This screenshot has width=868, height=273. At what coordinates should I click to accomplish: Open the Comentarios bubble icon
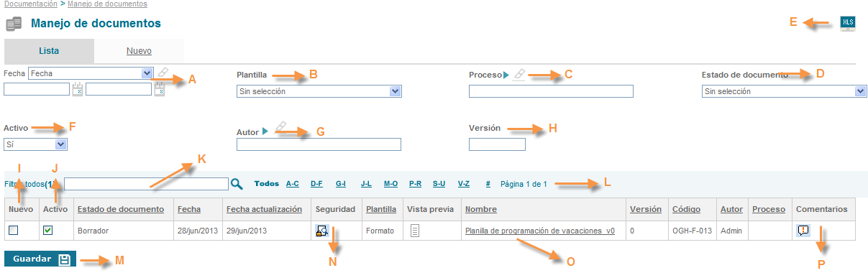[x=803, y=231]
